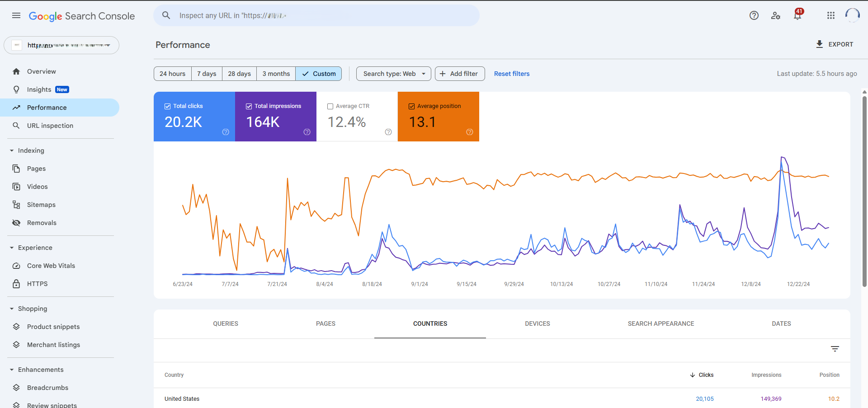Click the Export button
The width and height of the screenshot is (868, 408).
pyautogui.click(x=835, y=44)
